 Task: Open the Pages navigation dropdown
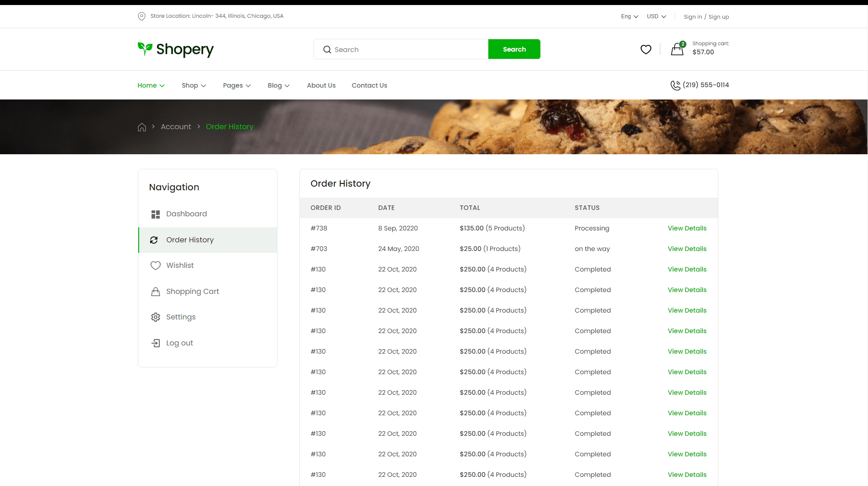click(236, 85)
